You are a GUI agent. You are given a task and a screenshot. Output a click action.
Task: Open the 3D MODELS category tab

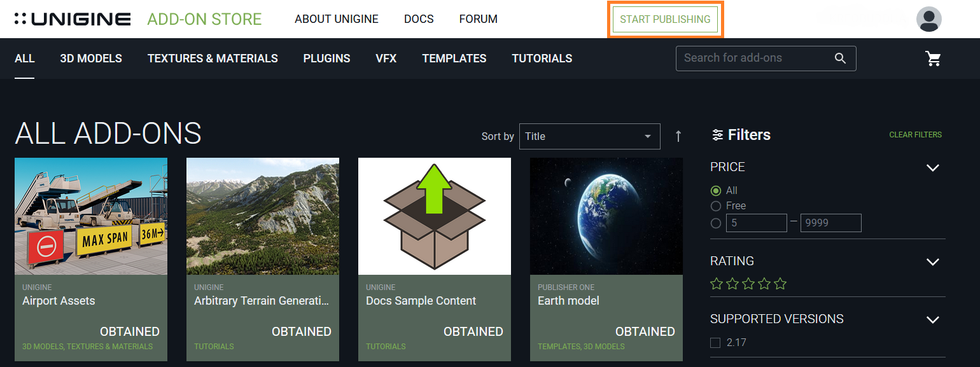click(x=91, y=59)
